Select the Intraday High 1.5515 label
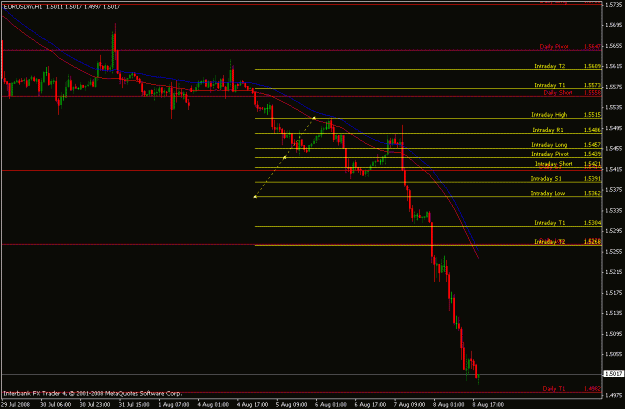 (x=566, y=115)
